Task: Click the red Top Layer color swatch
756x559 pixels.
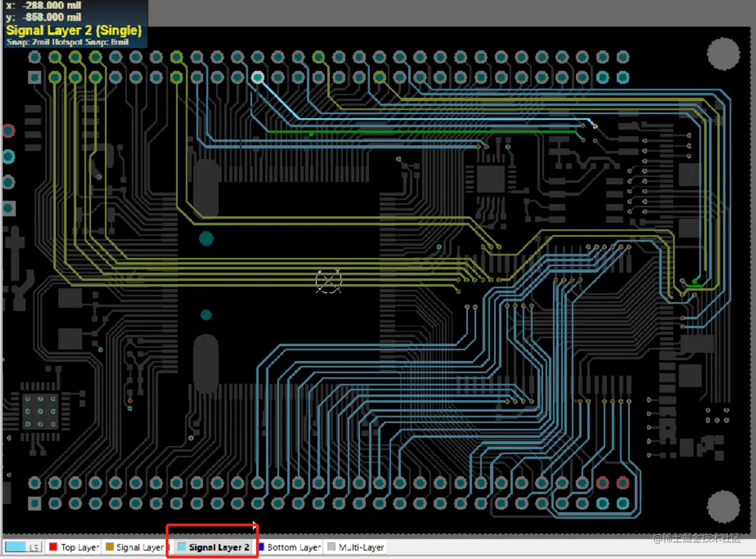Action: tap(53, 546)
